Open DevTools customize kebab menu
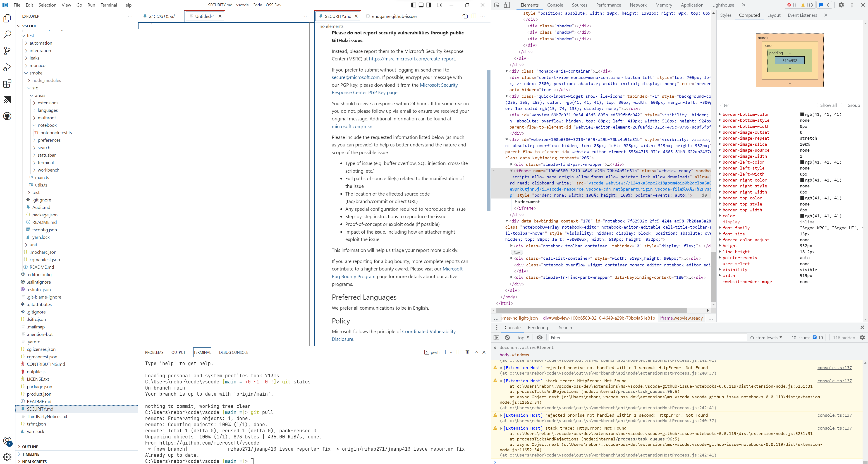 [x=852, y=5]
